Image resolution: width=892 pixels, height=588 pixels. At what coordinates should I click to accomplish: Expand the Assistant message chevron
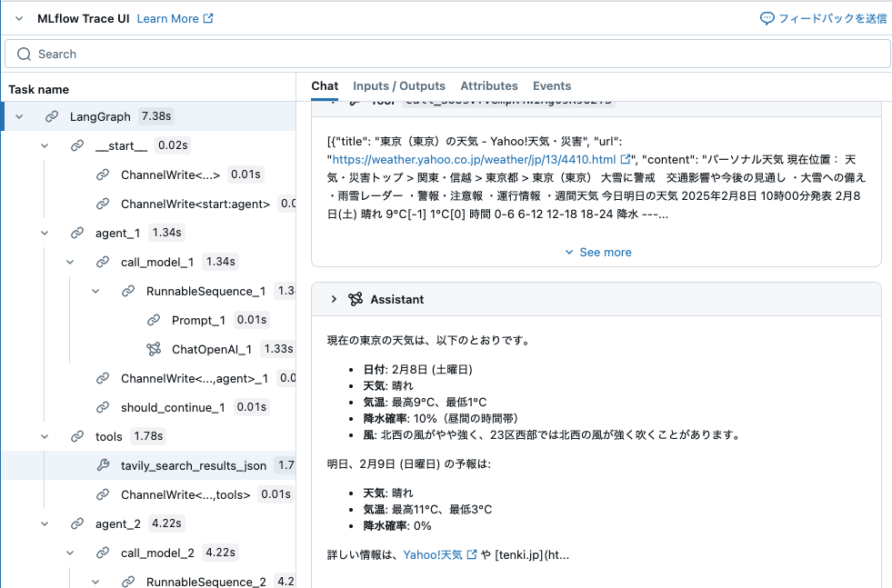(x=332, y=299)
